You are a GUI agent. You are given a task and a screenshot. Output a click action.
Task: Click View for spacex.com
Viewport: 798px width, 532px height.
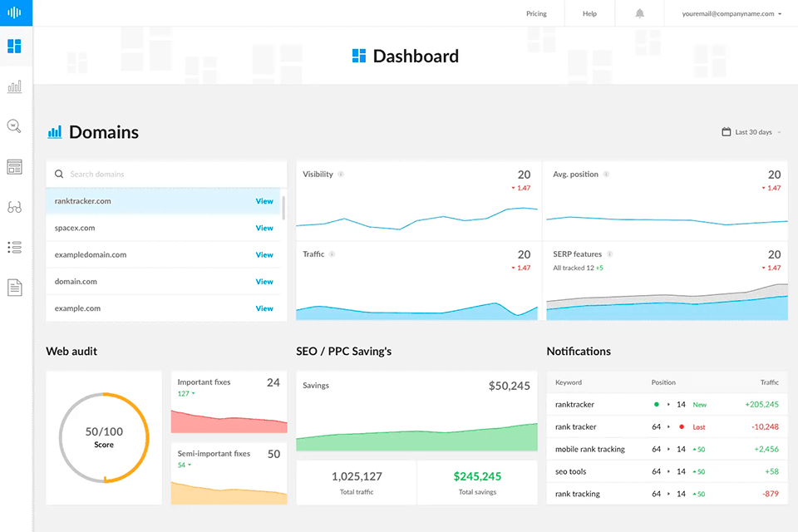pyautogui.click(x=264, y=228)
